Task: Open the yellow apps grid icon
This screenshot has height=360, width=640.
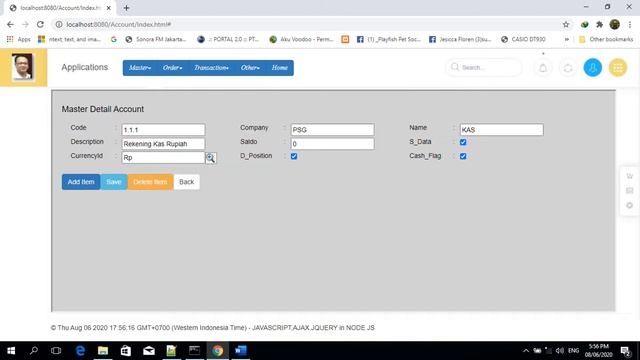Action: 618,68
